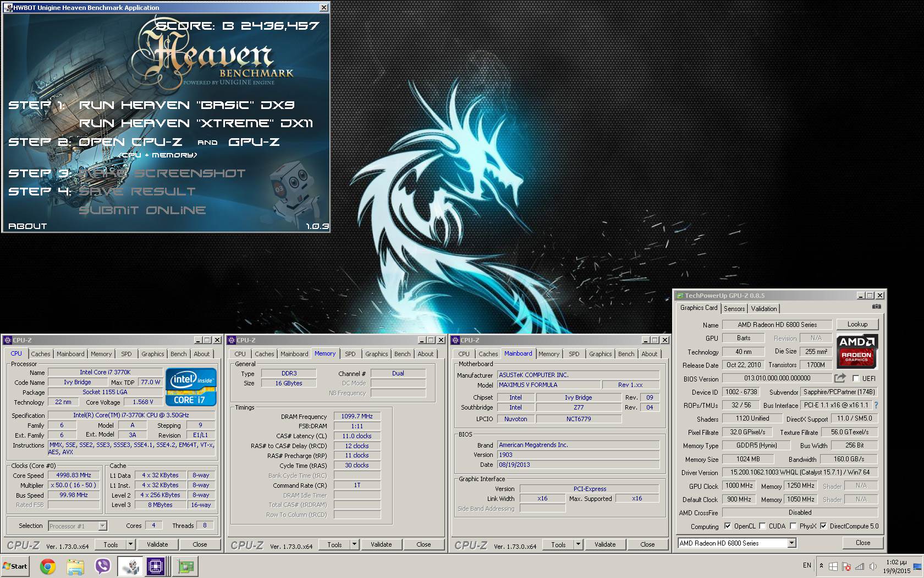Open Google Chrome from the taskbar
This screenshot has width=924, height=578.
point(48,566)
